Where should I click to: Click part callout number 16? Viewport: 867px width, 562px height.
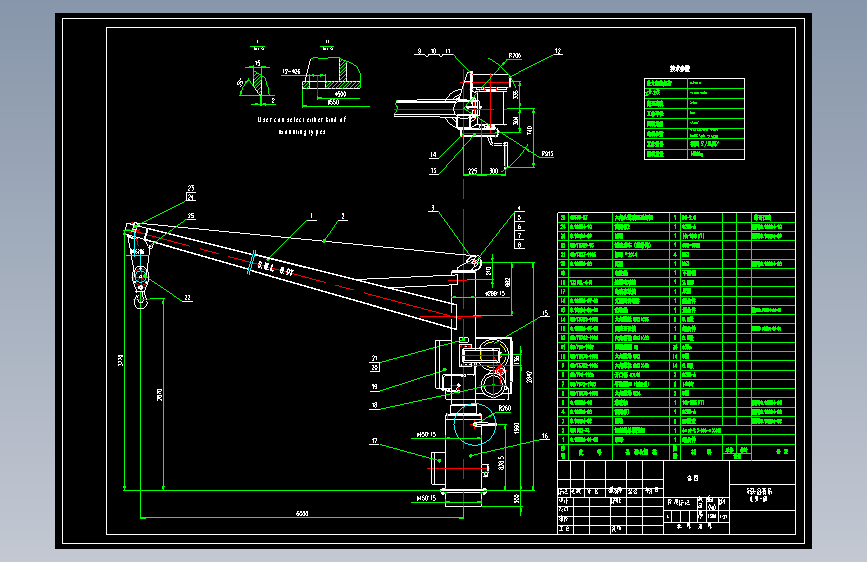point(545,436)
